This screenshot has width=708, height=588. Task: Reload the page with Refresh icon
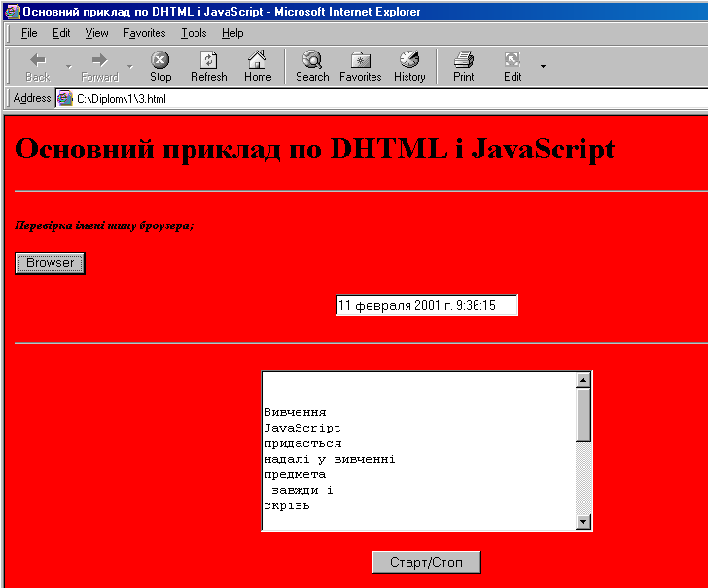point(208,59)
